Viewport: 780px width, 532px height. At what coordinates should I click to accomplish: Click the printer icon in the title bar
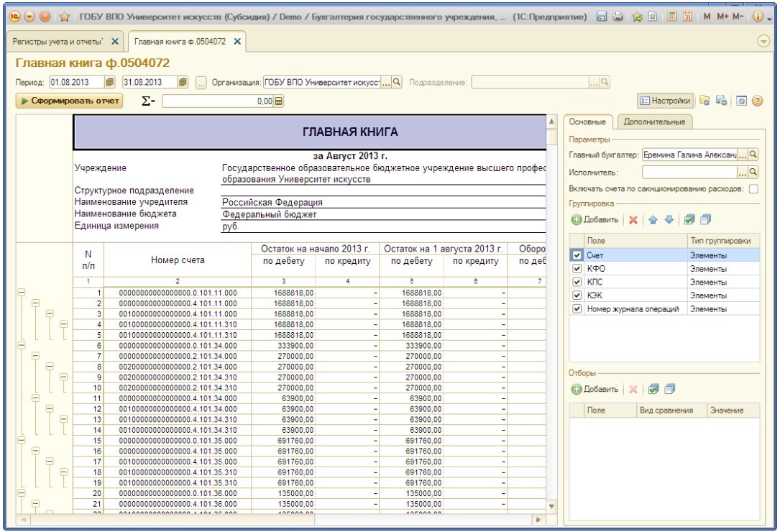pyautogui.click(x=618, y=17)
